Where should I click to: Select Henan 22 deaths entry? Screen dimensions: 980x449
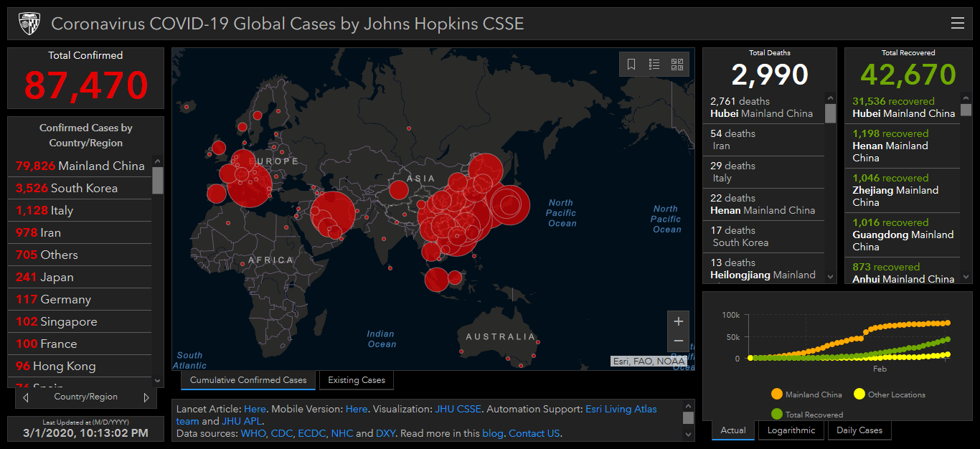(763, 204)
